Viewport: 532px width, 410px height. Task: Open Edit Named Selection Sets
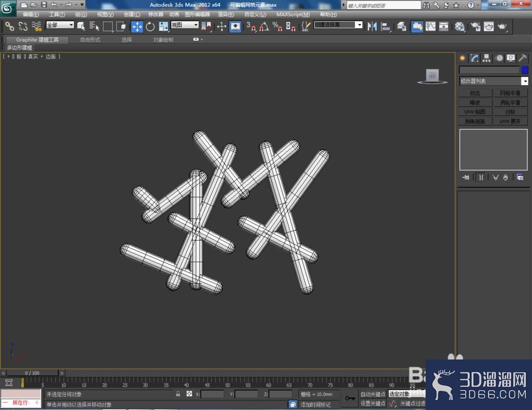tap(306, 26)
